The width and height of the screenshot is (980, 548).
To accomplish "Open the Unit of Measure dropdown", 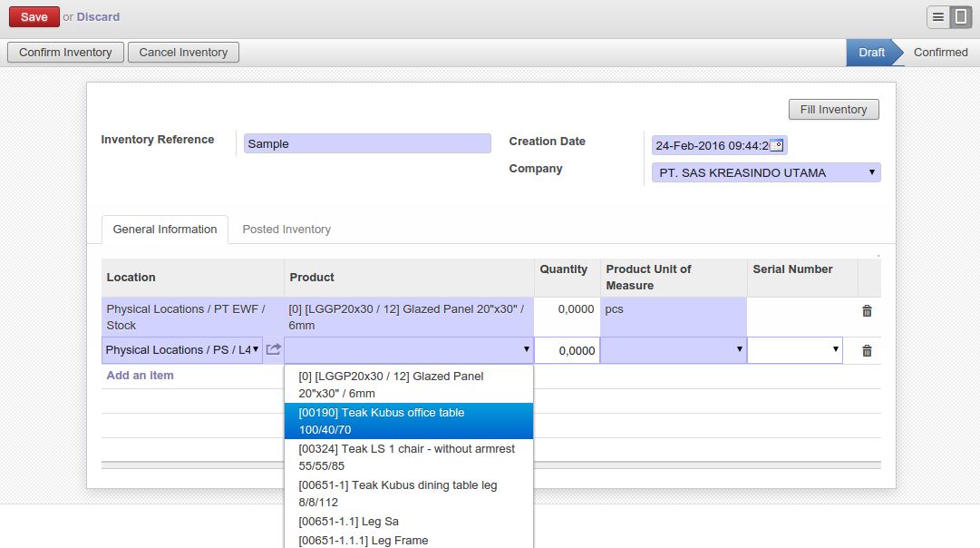I will pyautogui.click(x=739, y=349).
